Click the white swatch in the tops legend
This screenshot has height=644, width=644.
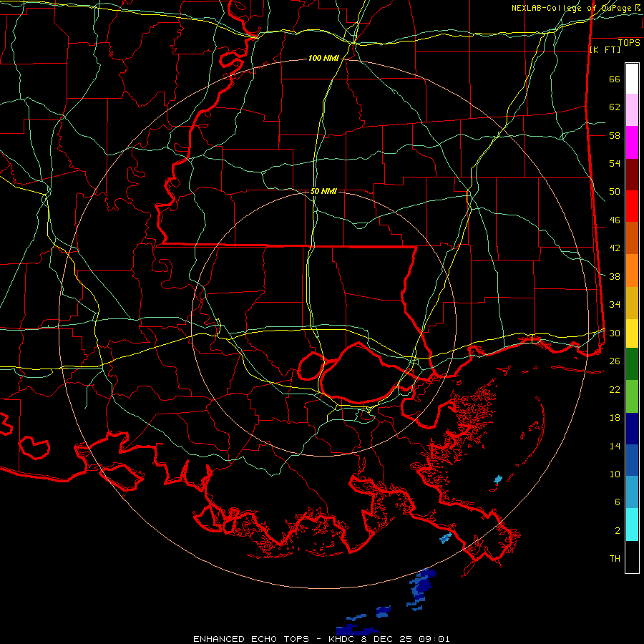click(632, 79)
